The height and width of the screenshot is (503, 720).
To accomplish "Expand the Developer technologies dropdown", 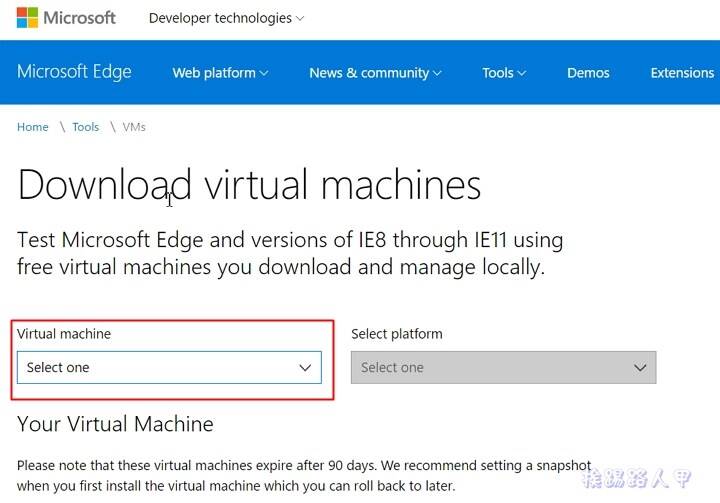I will [x=226, y=18].
